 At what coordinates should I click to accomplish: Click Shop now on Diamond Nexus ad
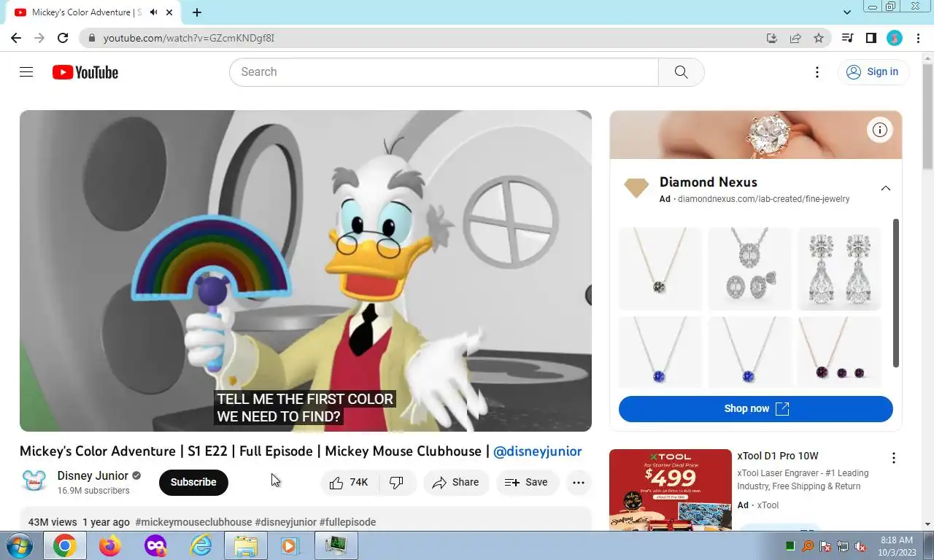coord(756,408)
